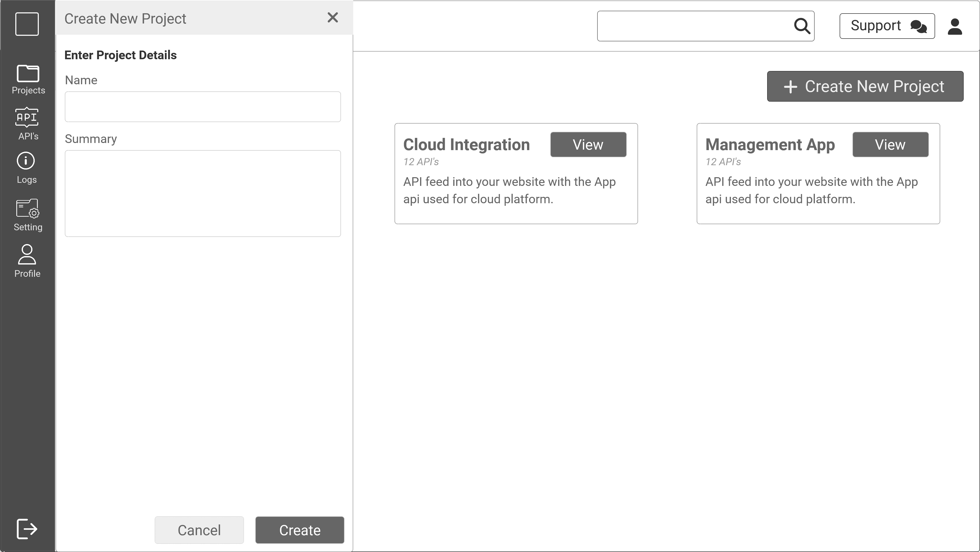Screen dimensions: 980x552
Task: Click the magnifying glass search icon
Action: (x=802, y=26)
